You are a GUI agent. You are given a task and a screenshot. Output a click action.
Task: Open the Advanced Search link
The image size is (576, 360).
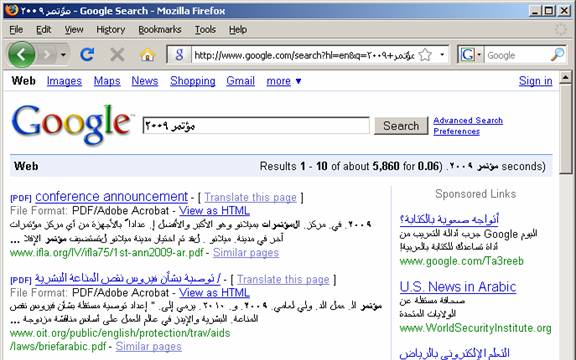(x=468, y=120)
